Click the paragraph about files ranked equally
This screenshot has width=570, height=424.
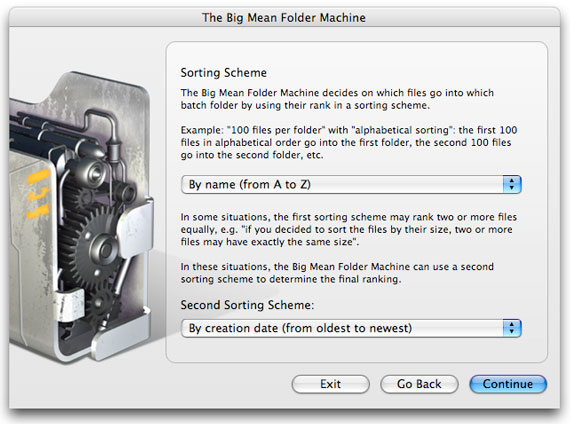click(349, 229)
